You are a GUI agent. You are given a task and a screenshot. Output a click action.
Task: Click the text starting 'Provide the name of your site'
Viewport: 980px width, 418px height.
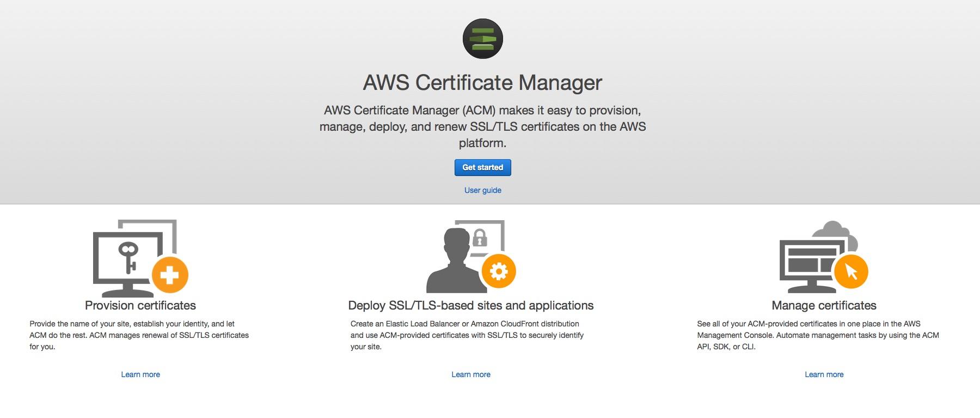[139, 335]
